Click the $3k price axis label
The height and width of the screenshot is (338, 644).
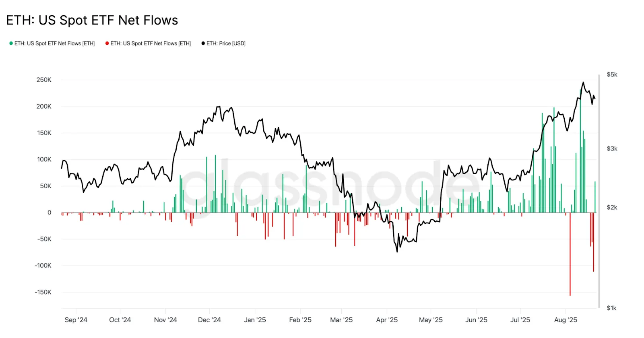612,148
